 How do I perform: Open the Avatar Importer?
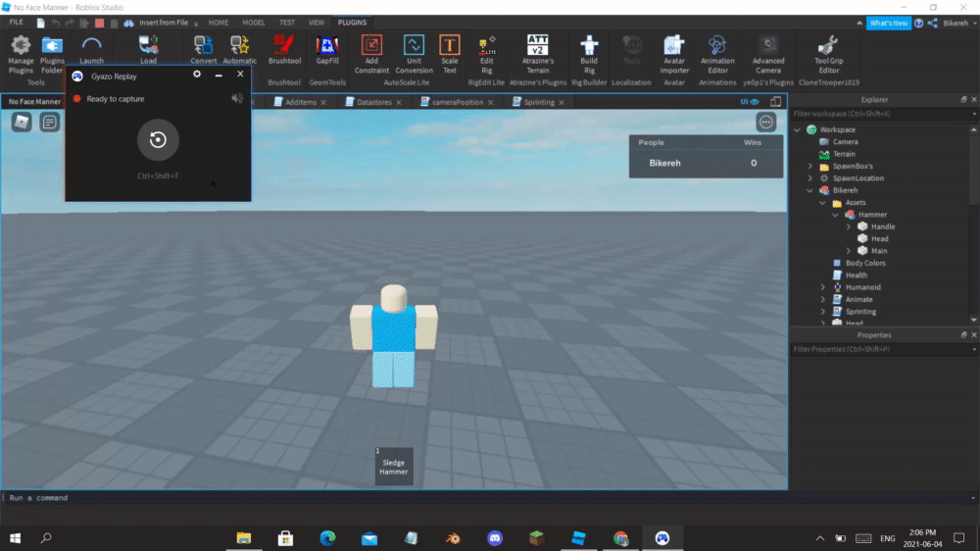[x=674, y=54]
